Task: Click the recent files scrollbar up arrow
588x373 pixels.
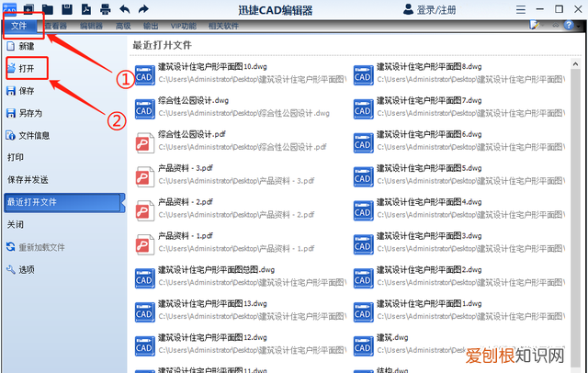Action: coord(575,64)
